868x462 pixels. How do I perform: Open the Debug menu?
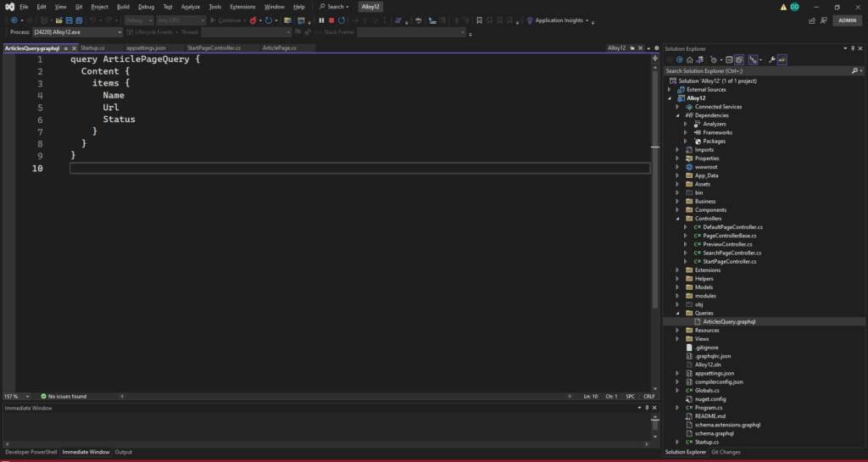[x=147, y=7]
